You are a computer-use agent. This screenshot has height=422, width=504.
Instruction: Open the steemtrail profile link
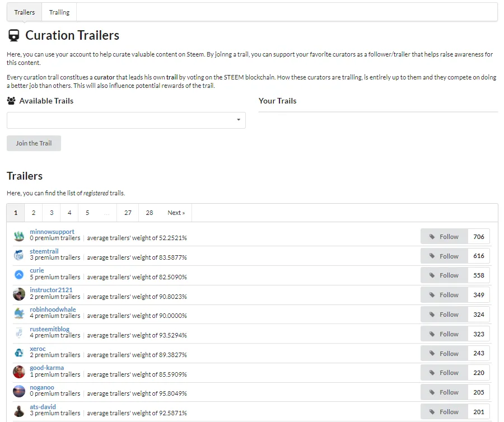(44, 251)
